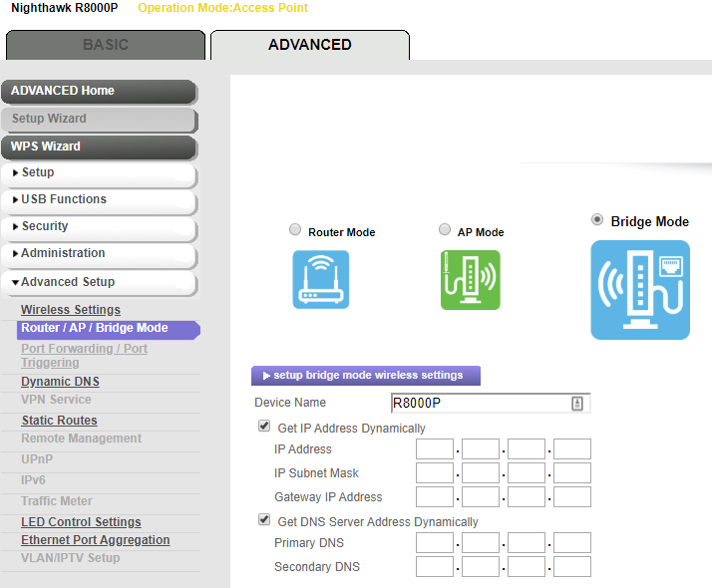This screenshot has height=588, width=712.
Task: Click second octet of IP Address
Action: [481, 449]
